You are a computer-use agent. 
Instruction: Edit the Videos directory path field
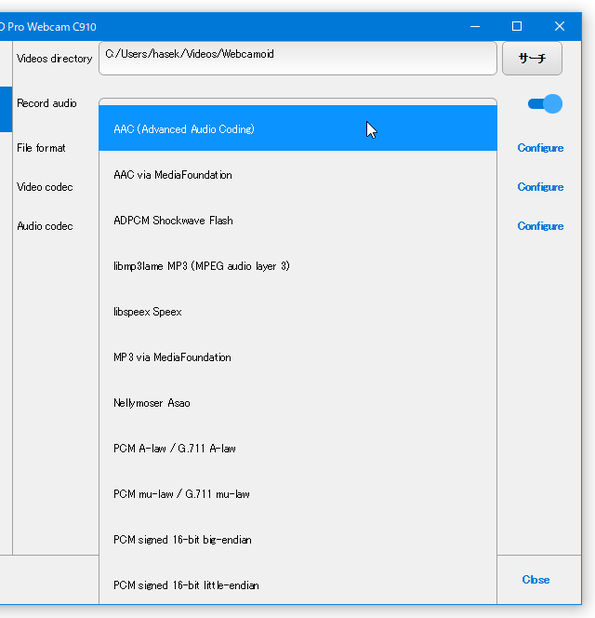(298, 58)
